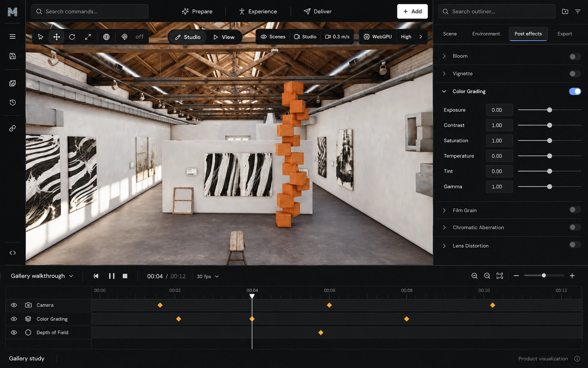
Task: Adjust the Exposure slider handle
Action: click(549, 110)
